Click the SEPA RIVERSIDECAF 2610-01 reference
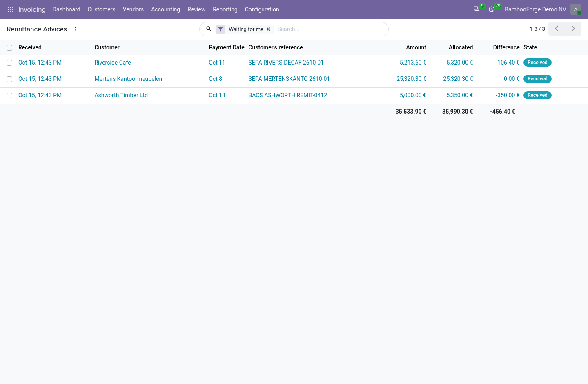Viewport: 588px width, 384px height. (x=286, y=63)
